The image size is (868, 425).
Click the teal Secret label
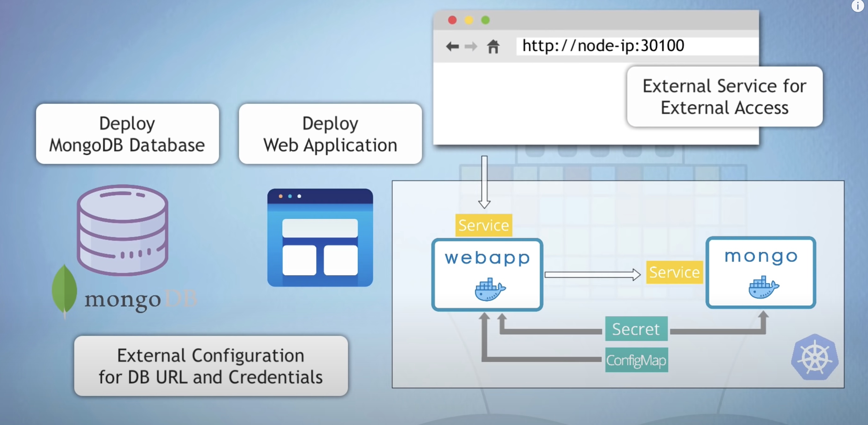[x=636, y=329]
